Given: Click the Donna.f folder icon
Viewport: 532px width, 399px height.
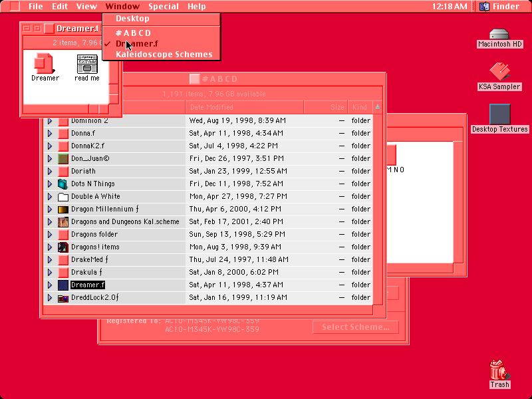Looking at the screenshot, I should click(63, 134).
